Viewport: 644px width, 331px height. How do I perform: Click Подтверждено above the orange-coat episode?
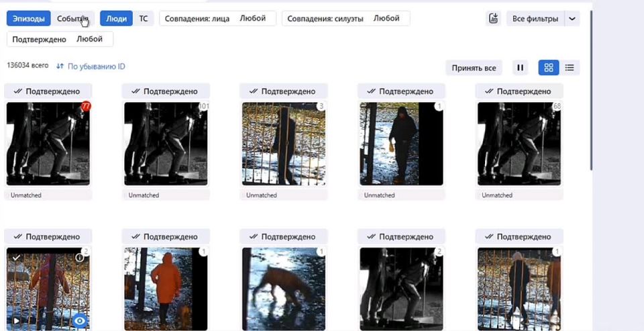point(166,236)
